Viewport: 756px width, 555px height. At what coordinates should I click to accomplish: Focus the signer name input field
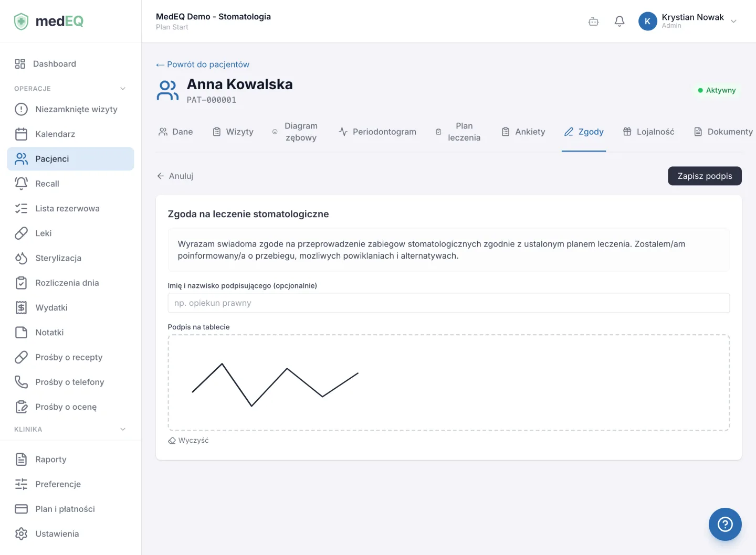coord(449,303)
